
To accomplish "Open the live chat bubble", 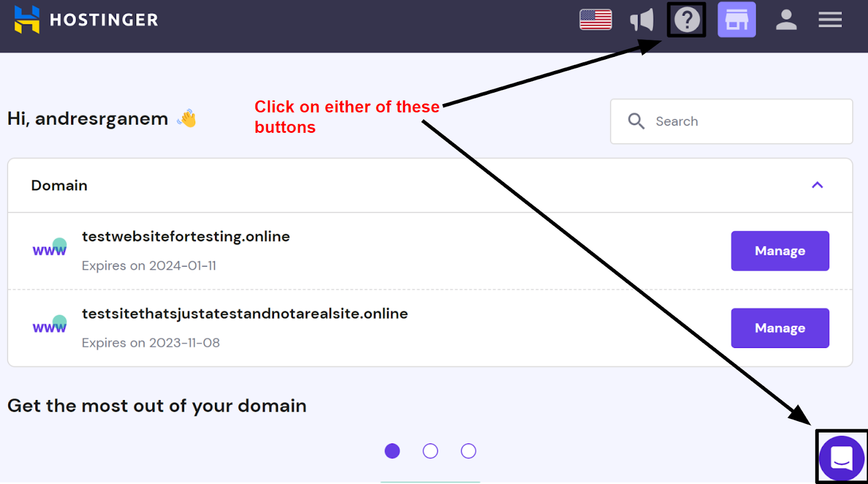I will click(841, 459).
